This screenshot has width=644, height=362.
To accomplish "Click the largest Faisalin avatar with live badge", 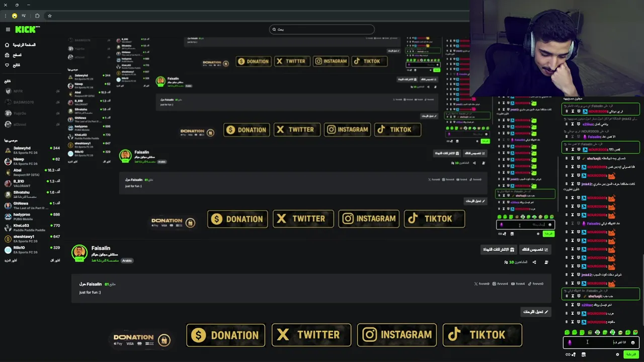I will tap(79, 253).
